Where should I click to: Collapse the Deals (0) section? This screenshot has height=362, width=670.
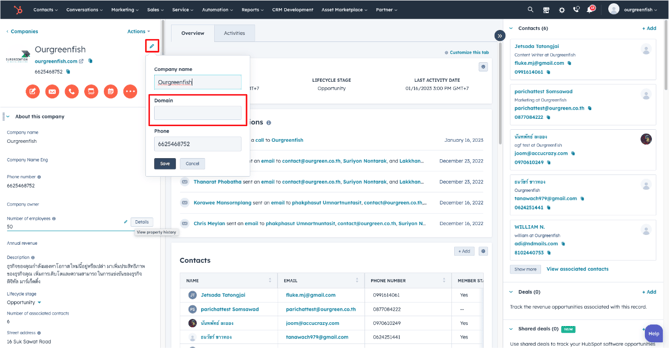click(511, 292)
